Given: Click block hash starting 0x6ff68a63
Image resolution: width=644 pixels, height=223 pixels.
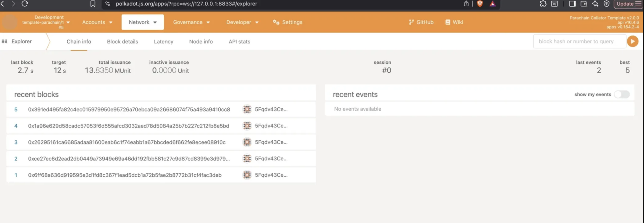Looking at the screenshot, I should [125, 175].
